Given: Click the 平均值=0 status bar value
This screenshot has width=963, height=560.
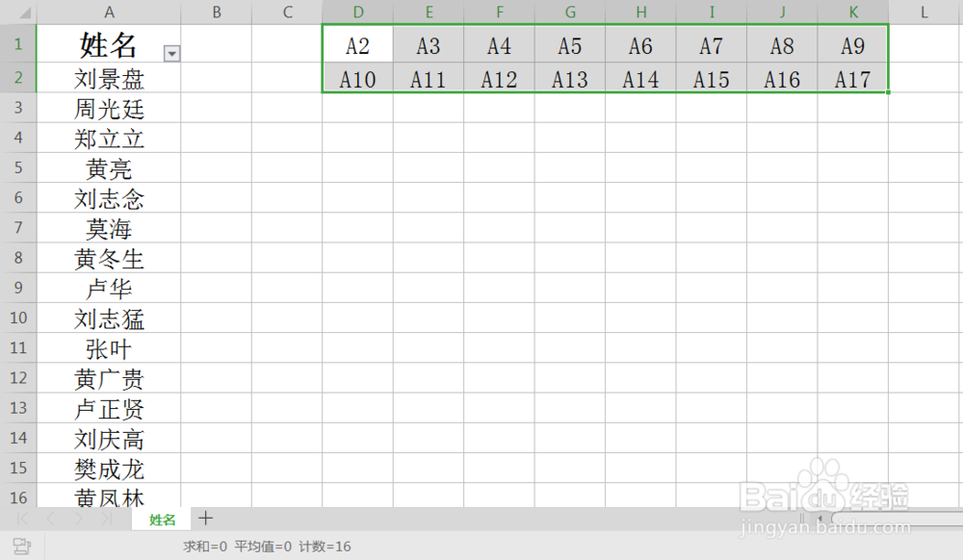Looking at the screenshot, I should pos(263,546).
